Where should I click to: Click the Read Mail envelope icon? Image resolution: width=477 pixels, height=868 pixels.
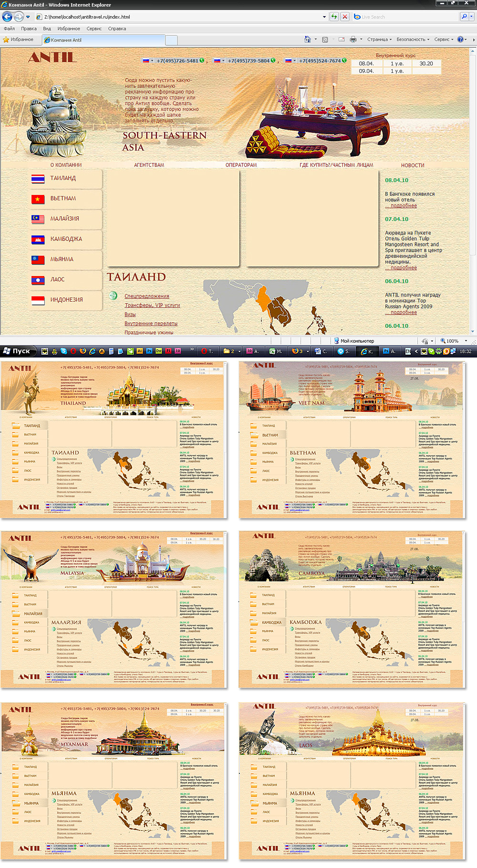[x=342, y=40]
